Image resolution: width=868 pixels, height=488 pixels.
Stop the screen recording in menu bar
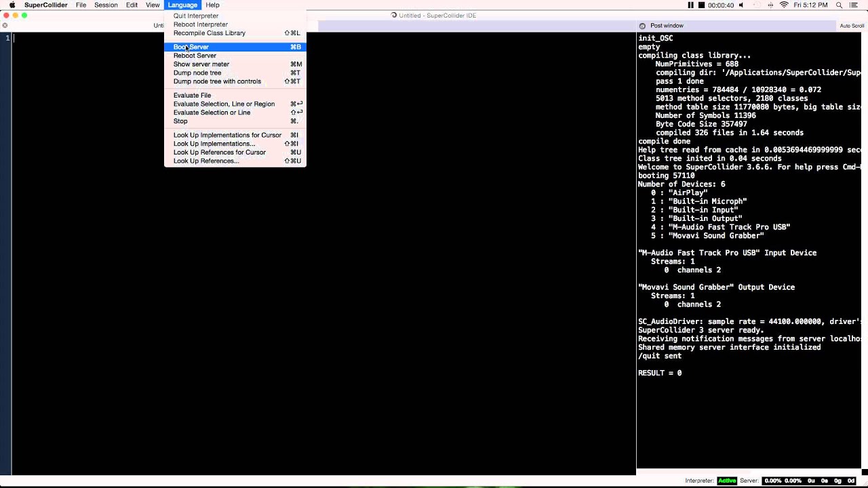point(701,5)
